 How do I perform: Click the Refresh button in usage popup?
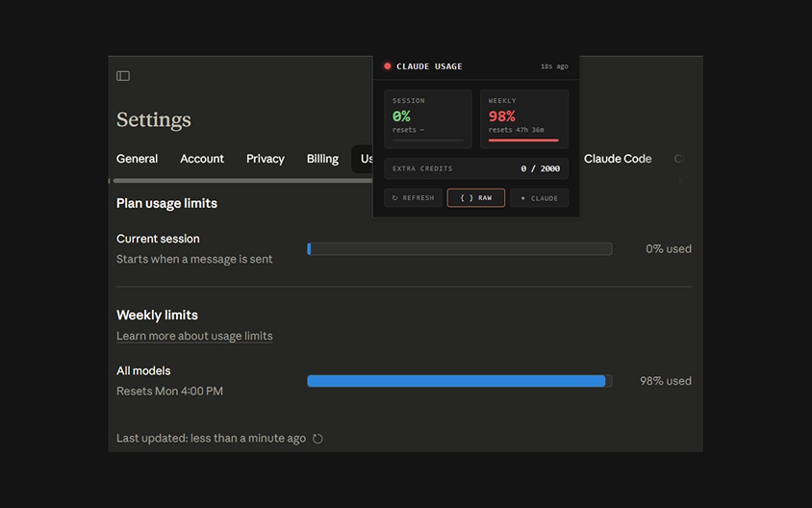coord(414,198)
